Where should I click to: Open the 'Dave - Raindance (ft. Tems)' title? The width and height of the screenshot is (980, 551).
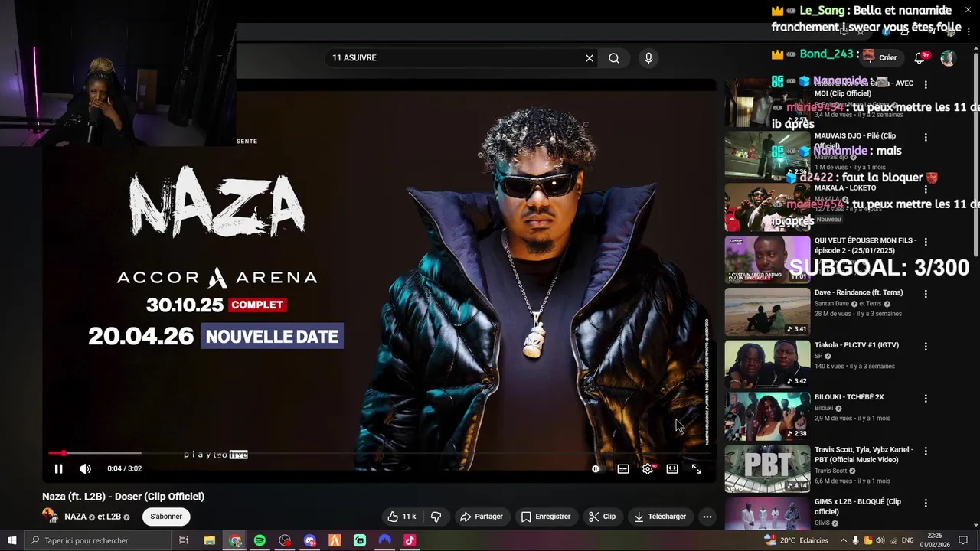tap(858, 292)
